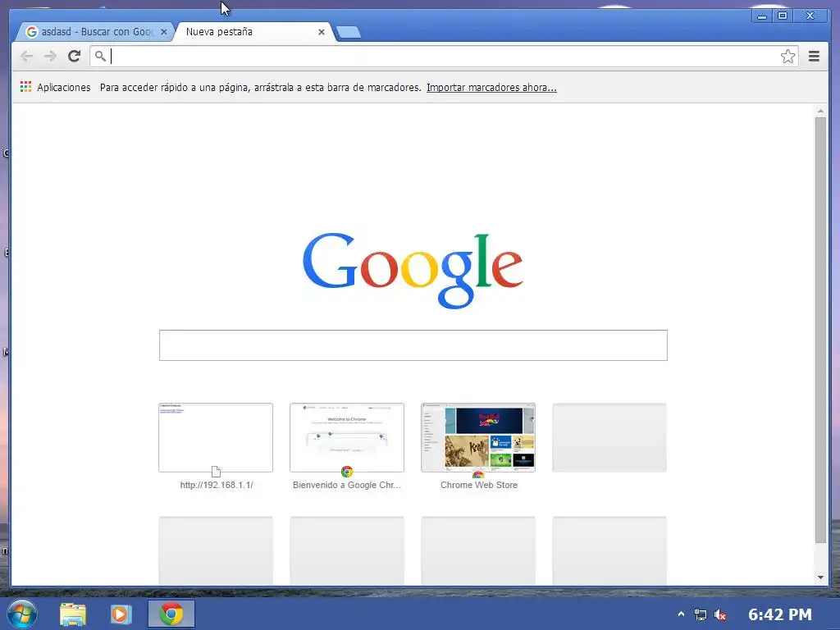This screenshot has width=840, height=630.
Task: Open the Chrome hamburger menu
Action: (814, 57)
